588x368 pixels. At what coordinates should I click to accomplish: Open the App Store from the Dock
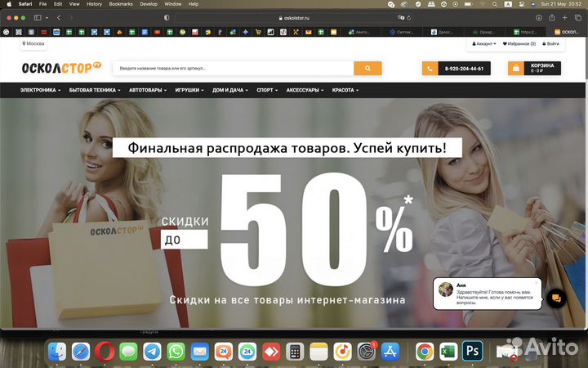pyautogui.click(x=390, y=352)
